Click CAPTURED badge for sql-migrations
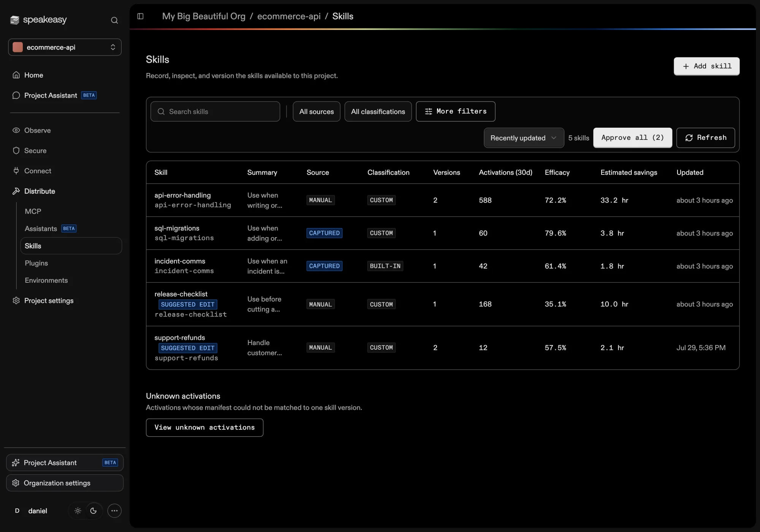 [325, 233]
